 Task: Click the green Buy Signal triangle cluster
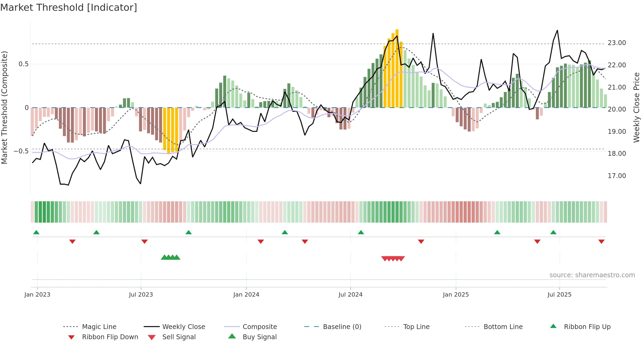[170, 257]
